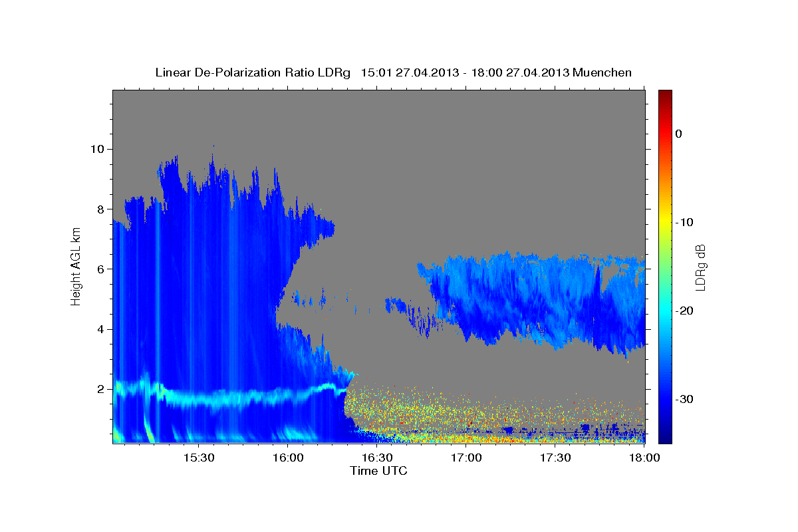Click the colorbar value 0
This screenshot has height=532, width=798.
point(678,134)
